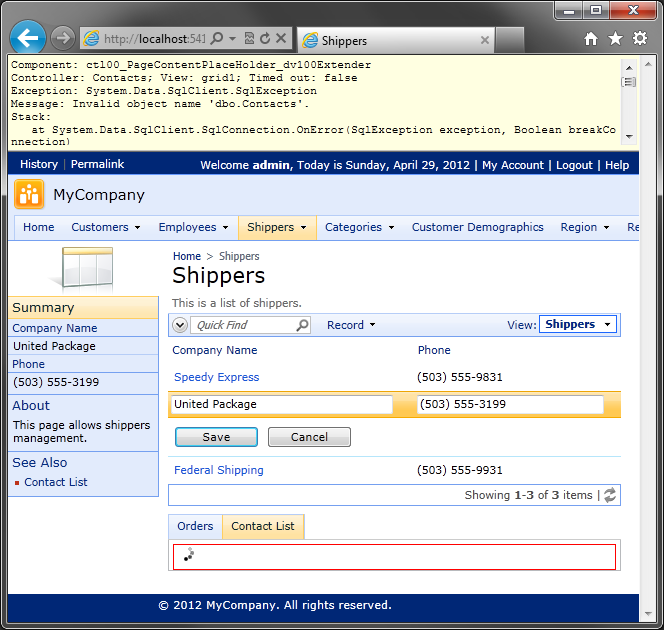Click the refresh icon in address bar
664x630 pixels.
pyautogui.click(x=265, y=39)
